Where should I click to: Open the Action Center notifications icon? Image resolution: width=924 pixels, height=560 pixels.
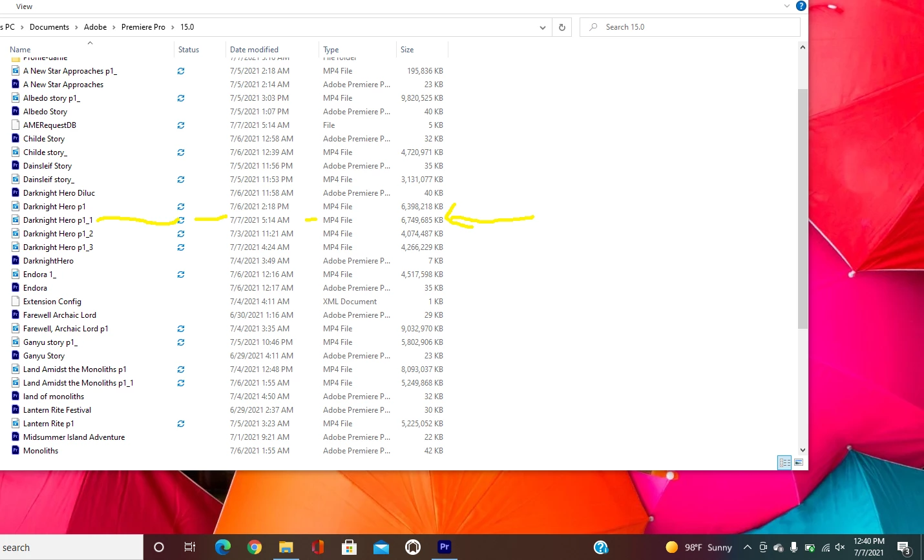pos(904,548)
